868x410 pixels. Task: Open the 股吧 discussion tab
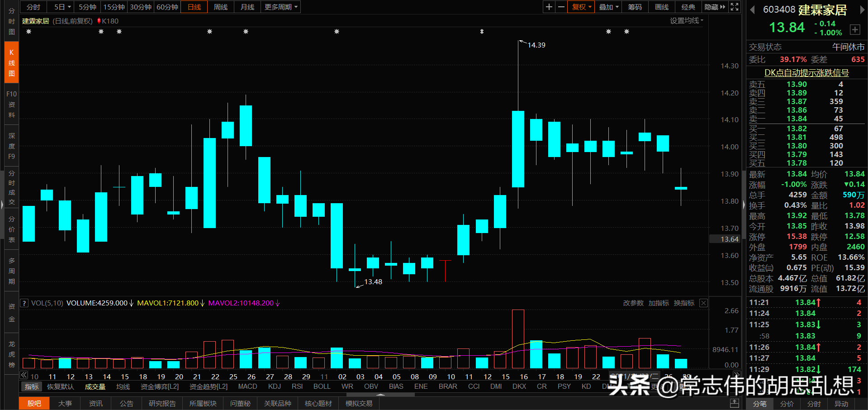click(34, 403)
